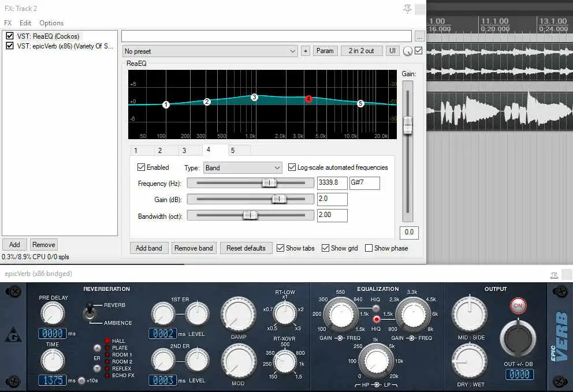Click the wet/dry mix knob beside the UI button
573x392 pixels.
407,51
